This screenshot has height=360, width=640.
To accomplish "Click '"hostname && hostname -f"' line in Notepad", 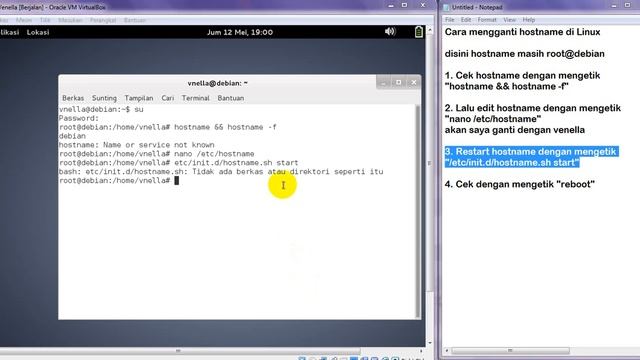I will [507, 87].
